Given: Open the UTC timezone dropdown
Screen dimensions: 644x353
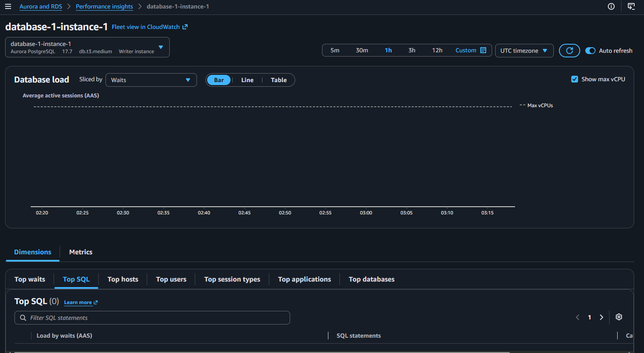Looking at the screenshot, I should pyautogui.click(x=524, y=51).
